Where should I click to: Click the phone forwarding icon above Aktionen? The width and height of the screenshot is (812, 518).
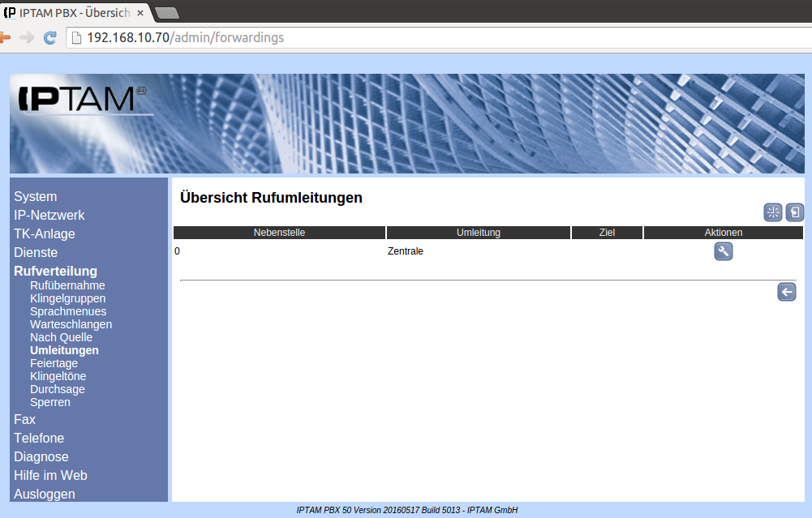794,212
